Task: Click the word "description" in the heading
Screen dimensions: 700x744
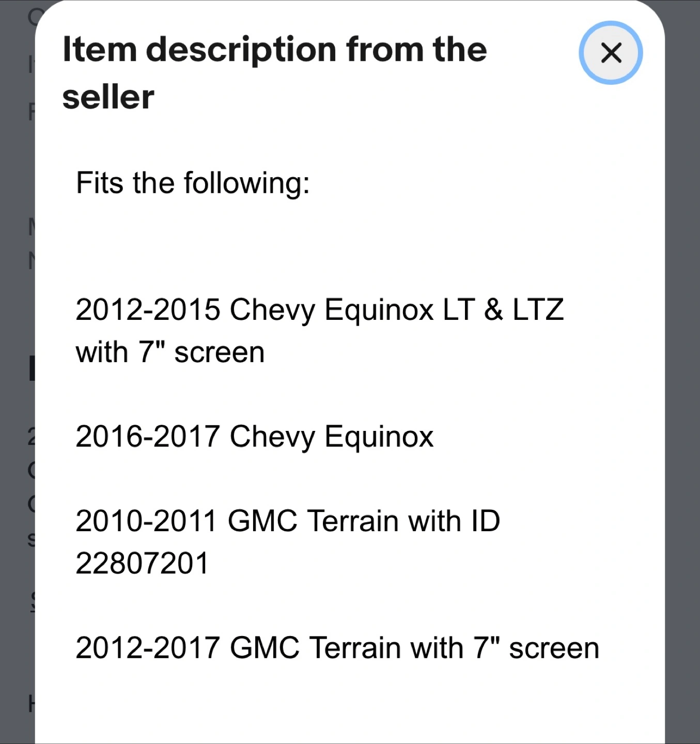Action: coord(241,50)
